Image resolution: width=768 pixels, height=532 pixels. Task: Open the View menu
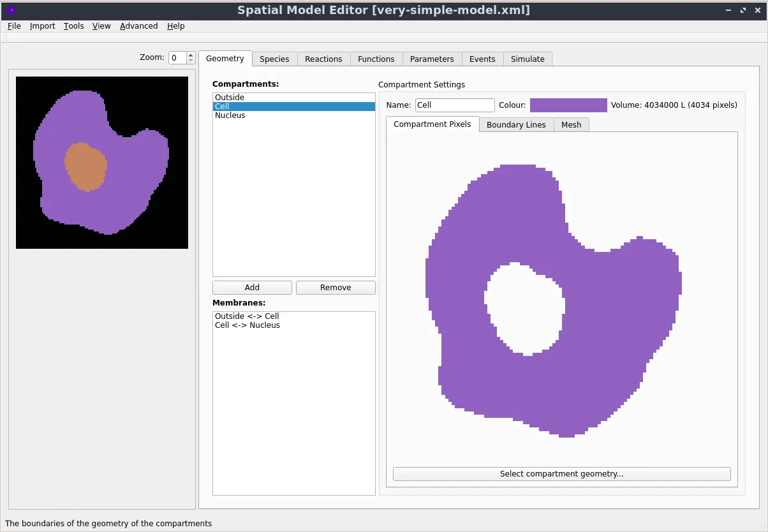pyautogui.click(x=101, y=26)
